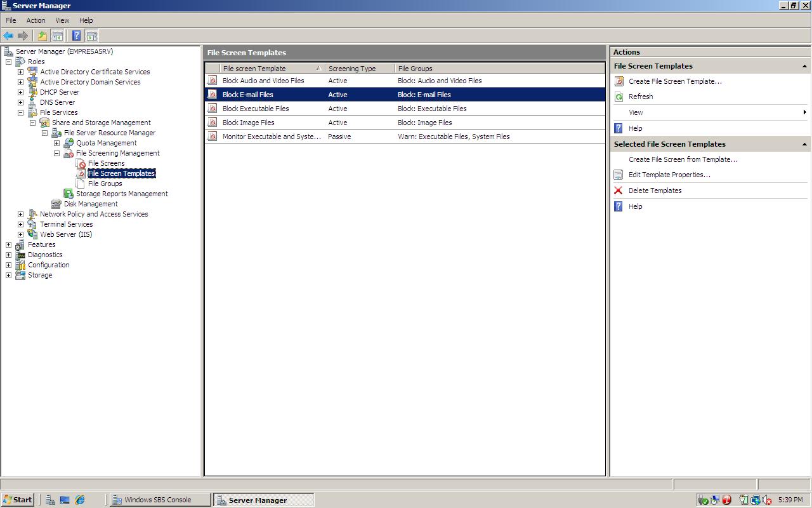
Task: Click the Forward arrow toolbar icon
Action: (x=23, y=36)
